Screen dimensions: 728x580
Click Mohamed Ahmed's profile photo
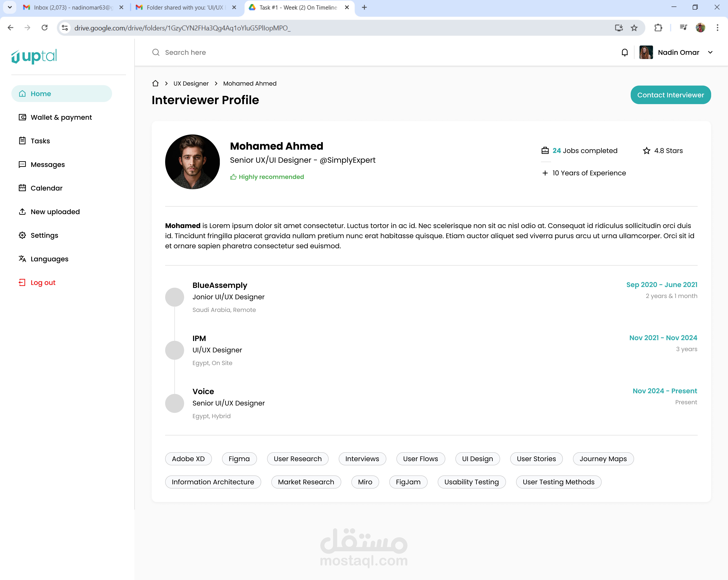coord(192,162)
